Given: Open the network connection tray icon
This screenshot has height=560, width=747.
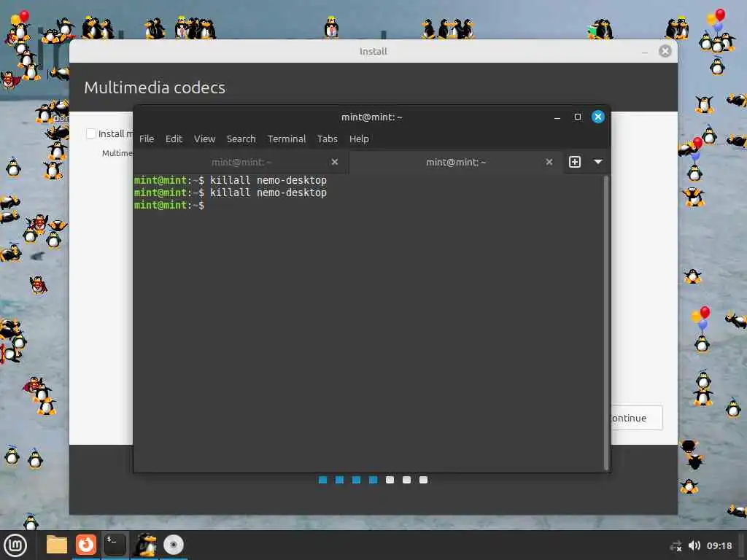Looking at the screenshot, I should (x=676, y=545).
